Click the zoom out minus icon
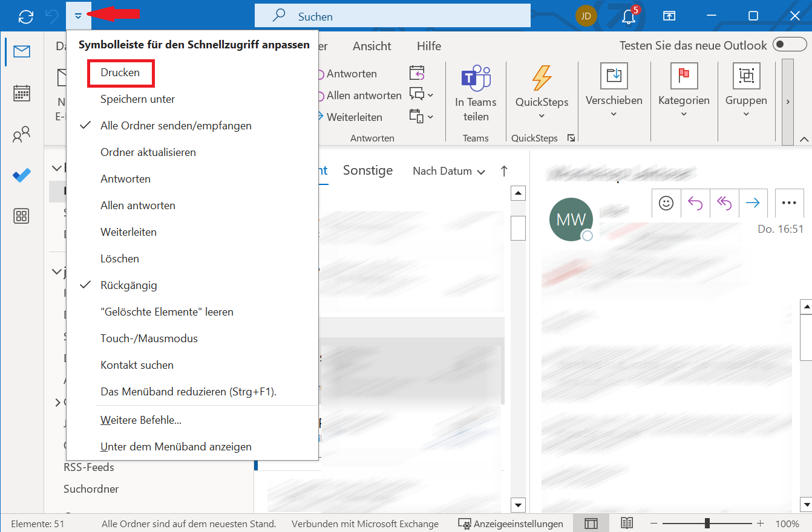812x532 pixels. coord(655,524)
